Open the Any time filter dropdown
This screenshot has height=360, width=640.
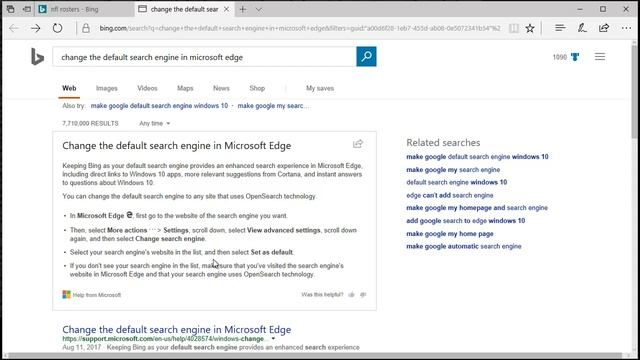pos(154,123)
